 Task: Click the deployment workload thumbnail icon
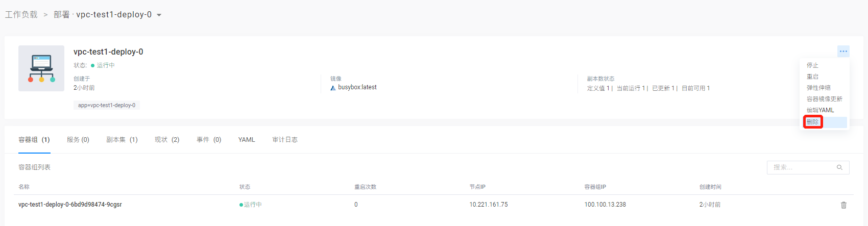pyautogui.click(x=41, y=68)
